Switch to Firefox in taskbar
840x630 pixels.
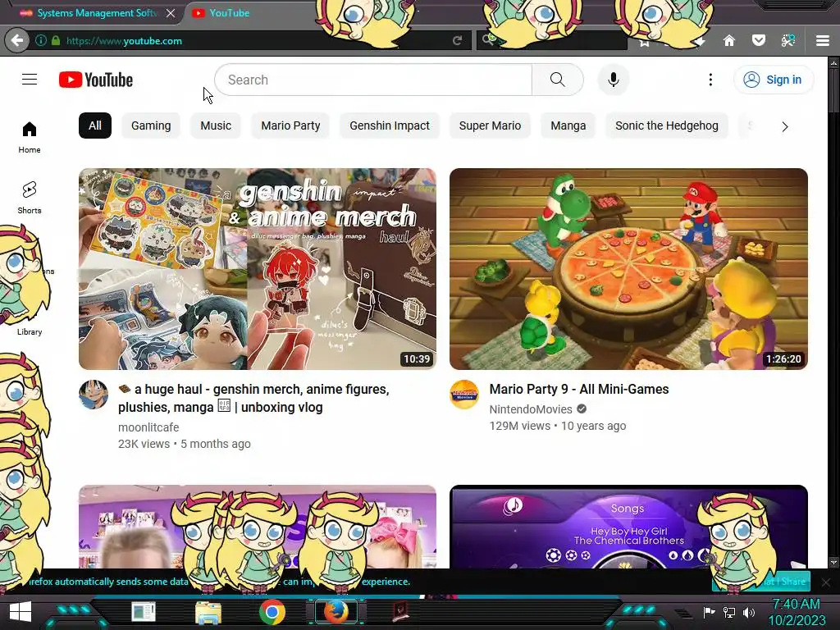pos(336,612)
